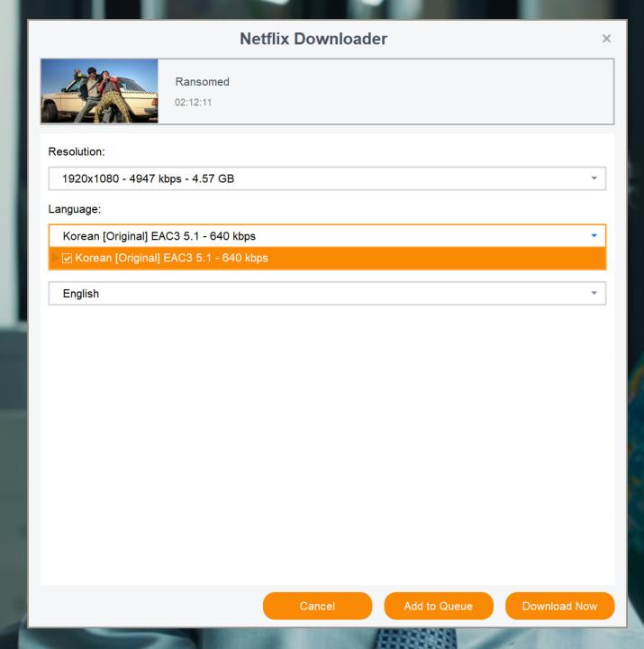Close the Netflix Downloader dialog
This screenshot has width=644, height=649.
click(606, 39)
